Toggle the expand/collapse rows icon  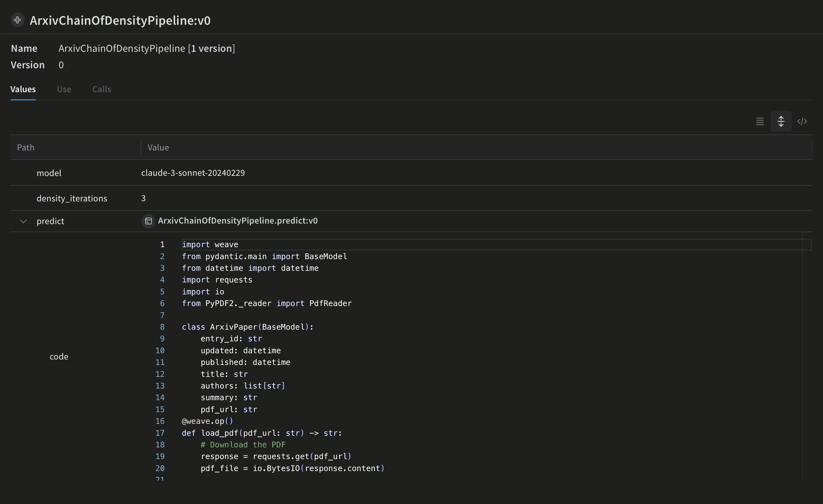tap(781, 121)
